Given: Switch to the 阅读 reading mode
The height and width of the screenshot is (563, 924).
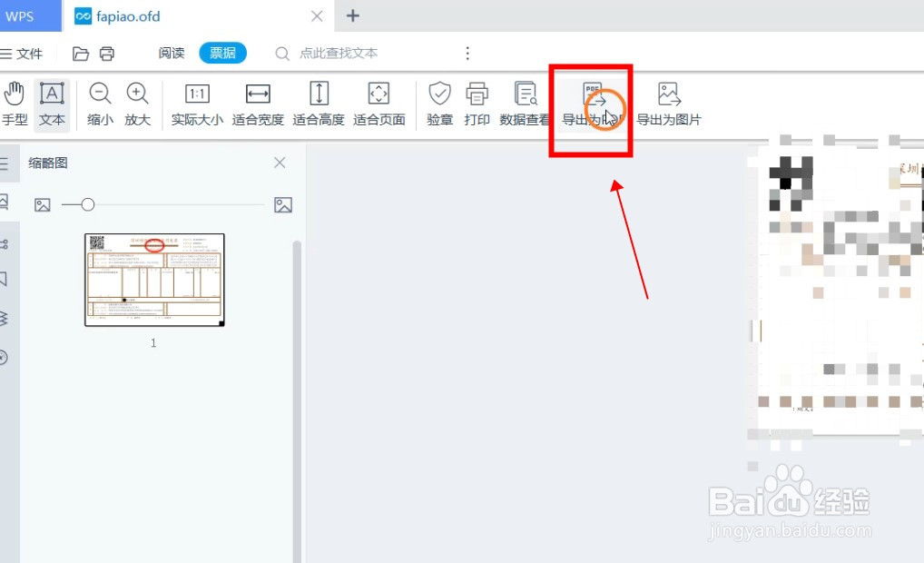Looking at the screenshot, I should [x=171, y=53].
